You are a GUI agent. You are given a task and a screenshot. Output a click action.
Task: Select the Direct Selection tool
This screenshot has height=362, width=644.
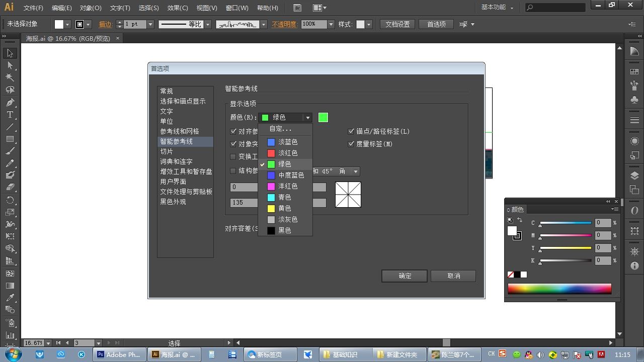click(10, 65)
